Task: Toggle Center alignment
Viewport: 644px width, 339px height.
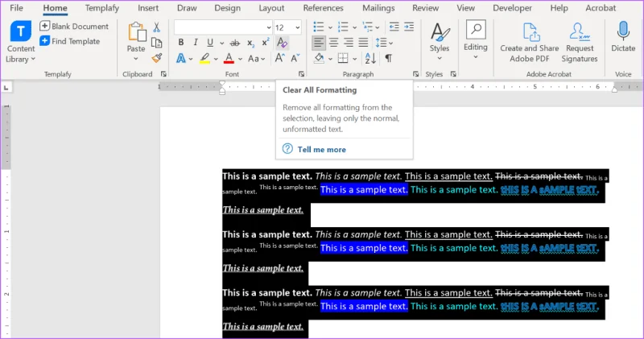Action: coord(333,43)
